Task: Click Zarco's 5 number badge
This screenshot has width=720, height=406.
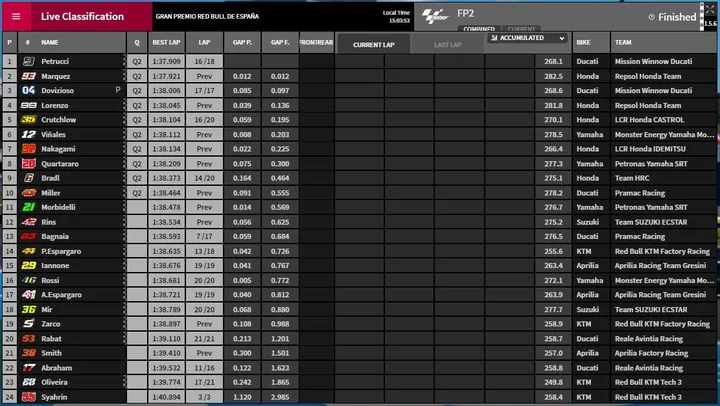Action: pyautogui.click(x=28, y=324)
